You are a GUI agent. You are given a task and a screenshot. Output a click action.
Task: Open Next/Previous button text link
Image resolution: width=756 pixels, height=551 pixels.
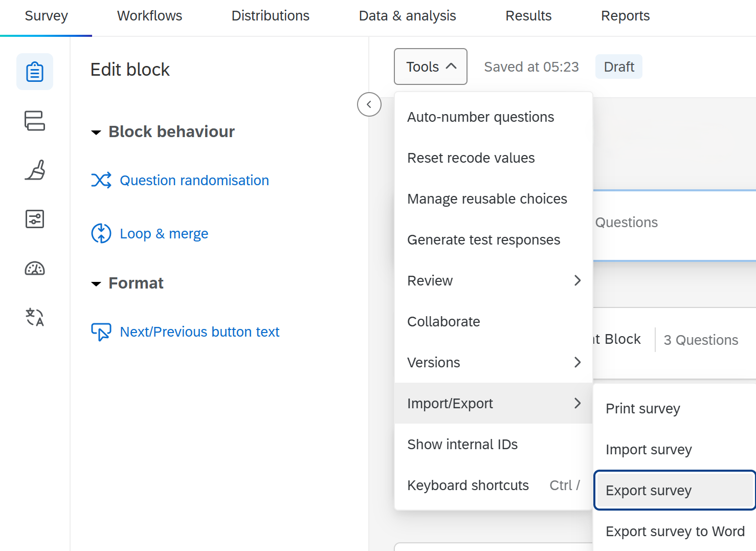click(199, 332)
